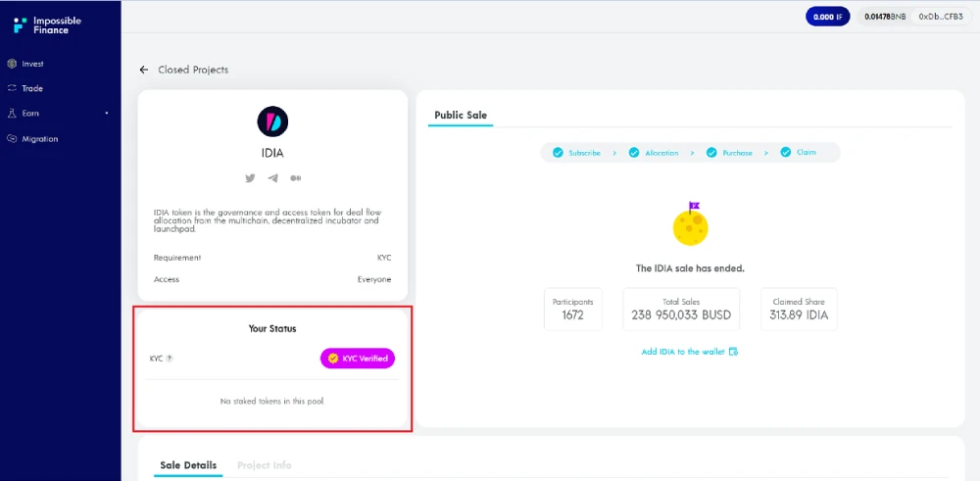Switch to the Project Info tab
980x481 pixels.
pos(265,465)
